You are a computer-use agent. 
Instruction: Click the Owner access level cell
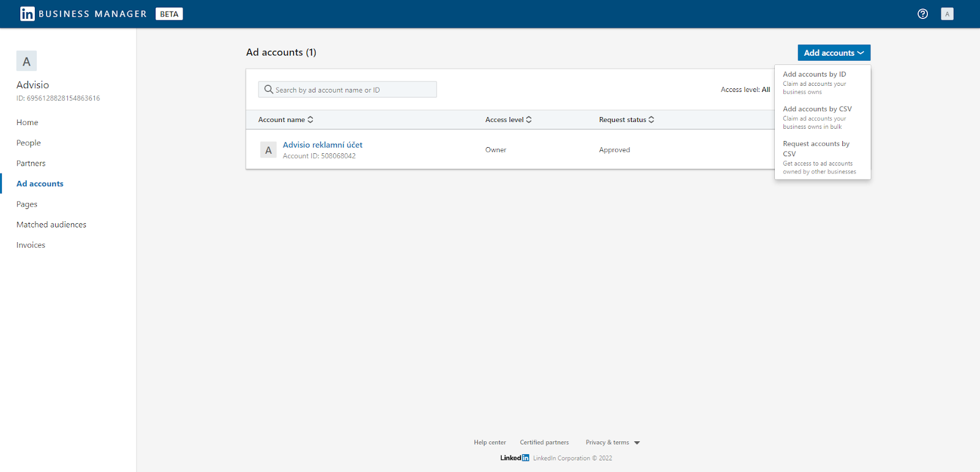click(496, 150)
